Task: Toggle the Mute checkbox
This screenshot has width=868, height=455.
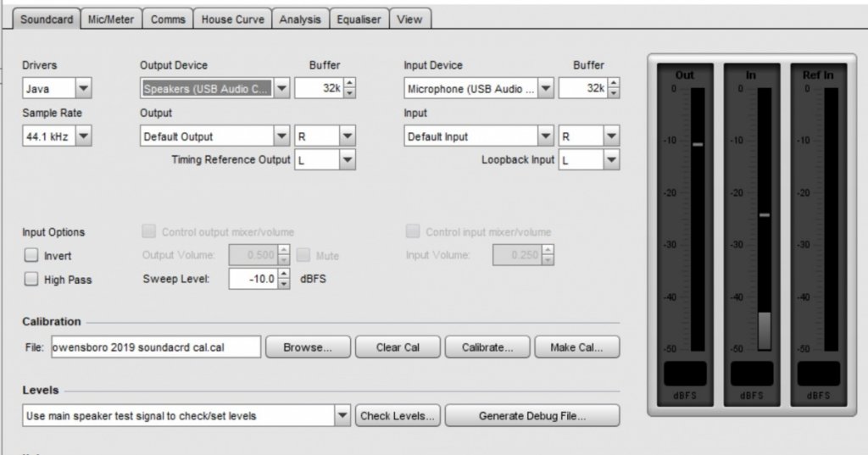Action: tap(303, 255)
